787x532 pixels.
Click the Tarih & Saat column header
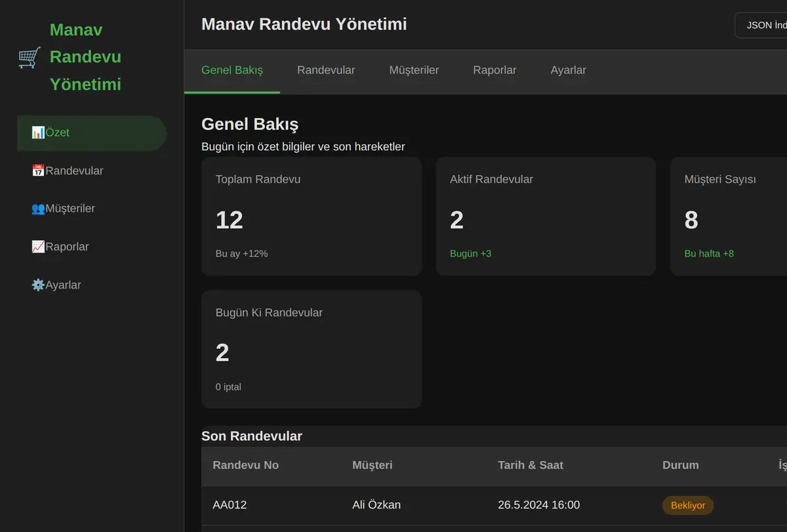tap(531, 465)
